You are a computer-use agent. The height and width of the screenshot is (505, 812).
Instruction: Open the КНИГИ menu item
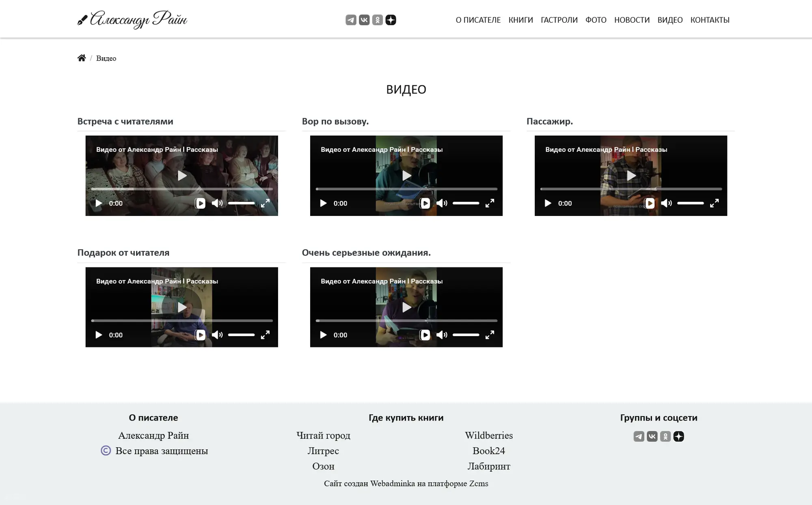[x=520, y=20]
